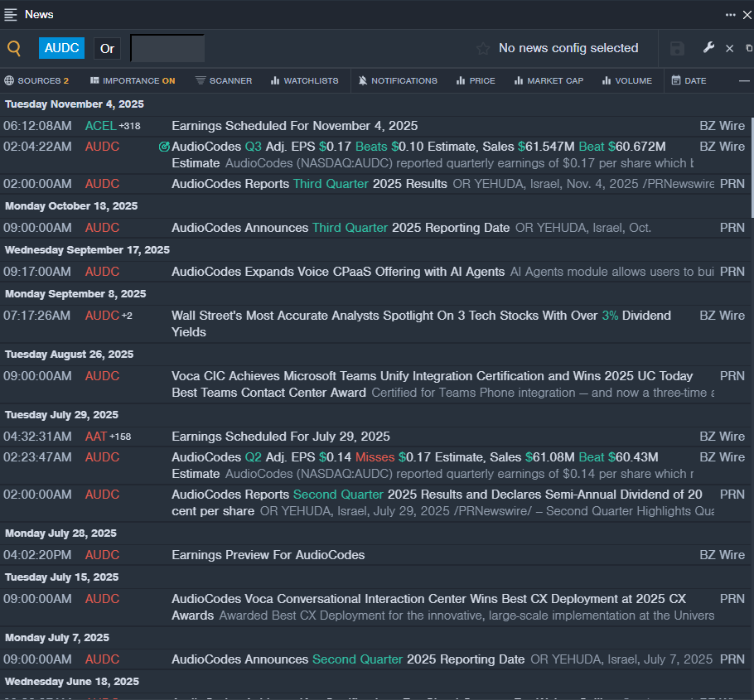Click the ACEL ticker symbol link
The width and height of the screenshot is (754, 700).
[x=100, y=126]
